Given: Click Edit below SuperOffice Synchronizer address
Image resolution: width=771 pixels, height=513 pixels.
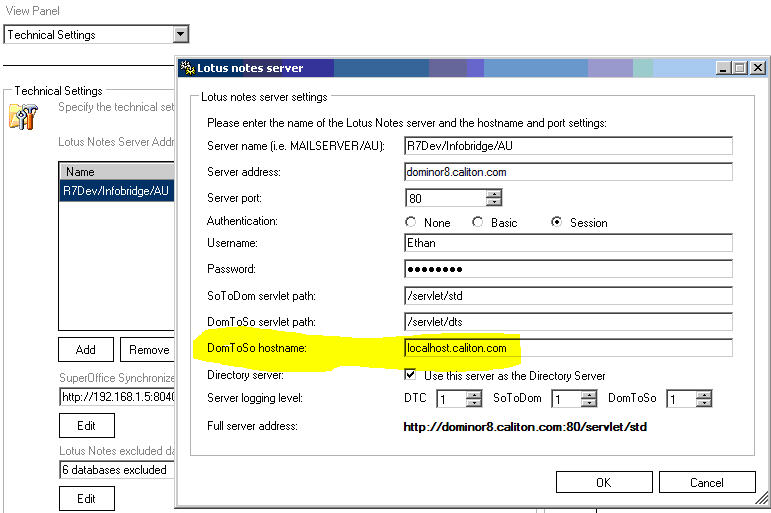Looking at the screenshot, I should coord(87,425).
